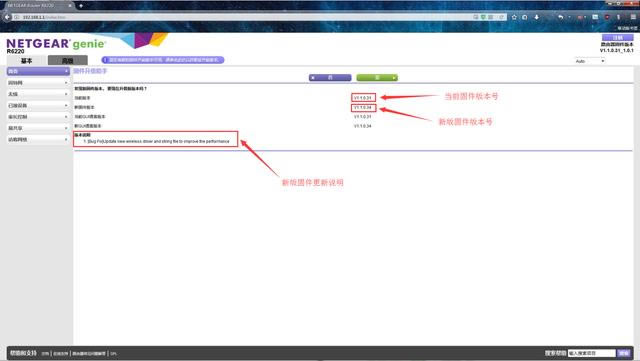
Task: Switch to the gray advanced tab
Action: pos(68,61)
